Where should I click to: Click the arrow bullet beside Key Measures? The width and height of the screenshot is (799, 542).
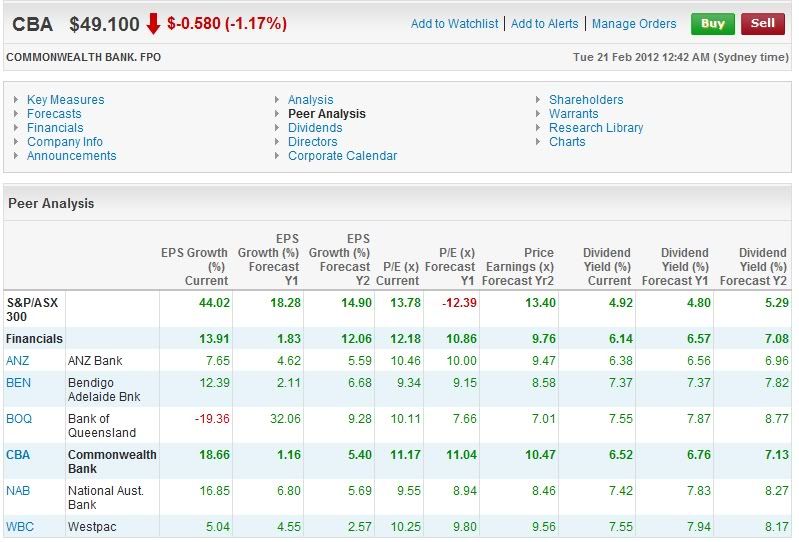coord(16,100)
